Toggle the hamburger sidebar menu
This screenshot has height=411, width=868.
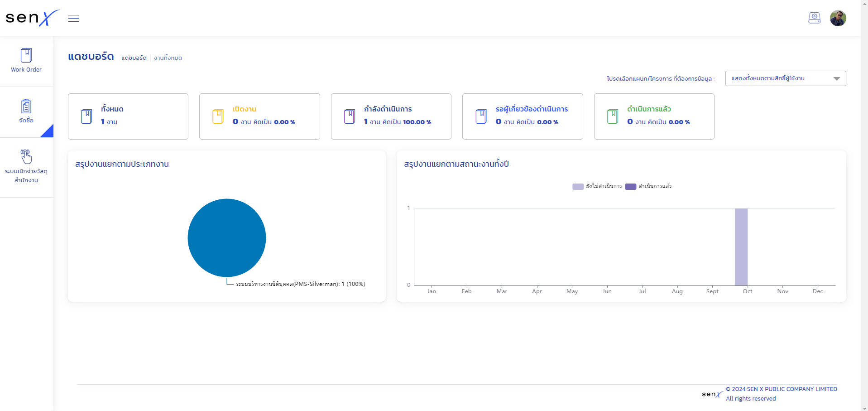coord(74,18)
